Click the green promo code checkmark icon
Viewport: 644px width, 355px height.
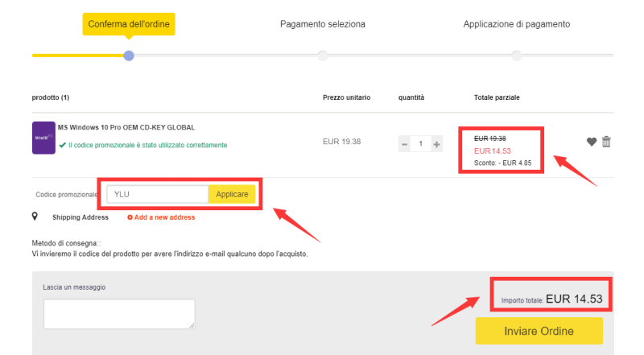click(62, 145)
